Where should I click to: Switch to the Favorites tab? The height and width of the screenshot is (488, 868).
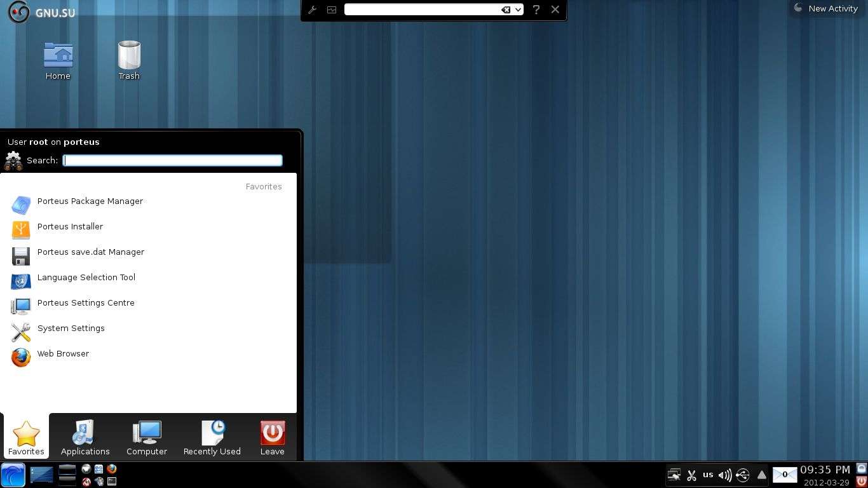coord(26,437)
